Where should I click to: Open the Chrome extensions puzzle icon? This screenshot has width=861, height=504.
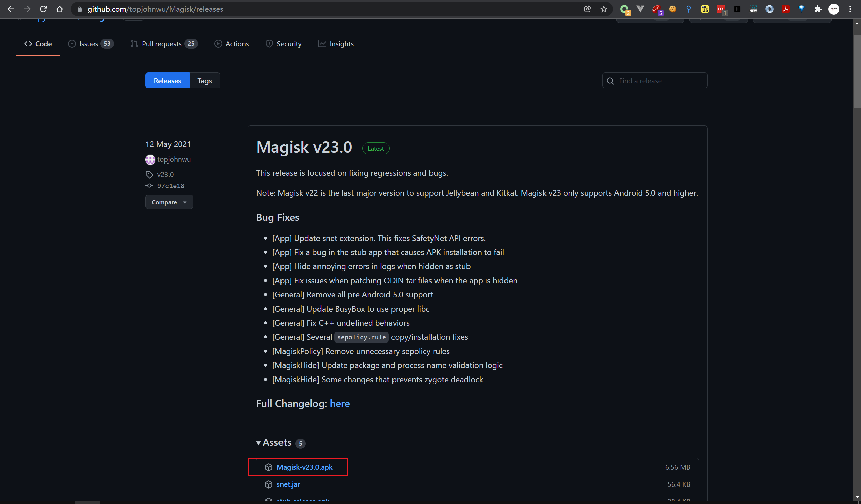(x=818, y=9)
